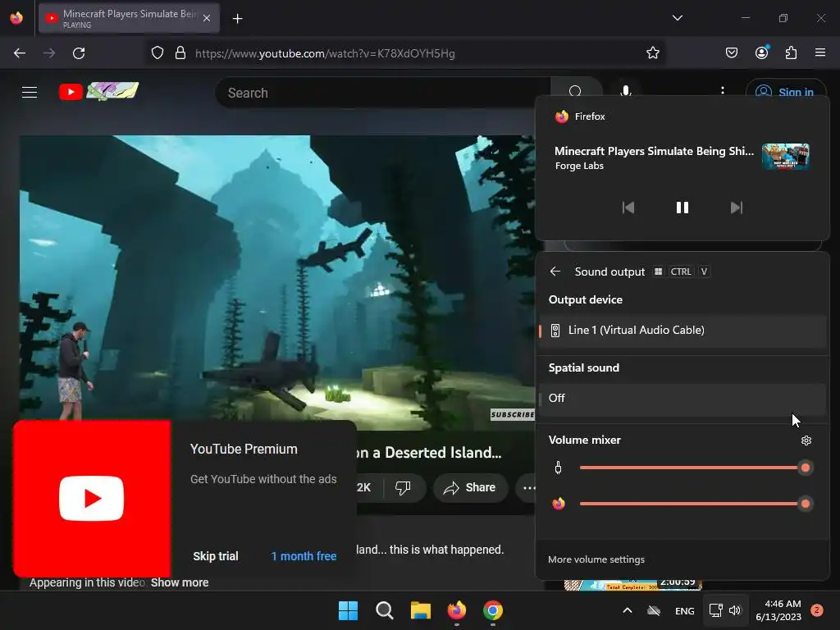Open YouTube settings three-dot menu
This screenshot has width=840, height=630.
pyautogui.click(x=722, y=90)
